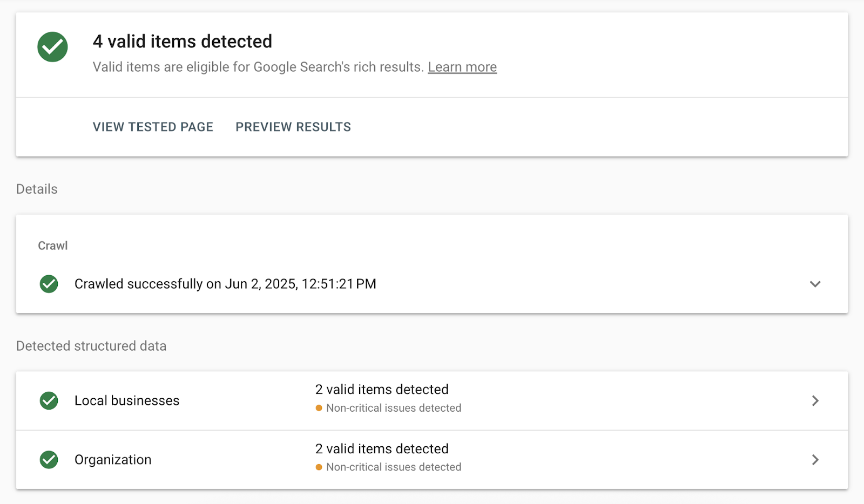Click Non-critical issues detected under Local businesses
Screen dimensions: 864x504
394,408
